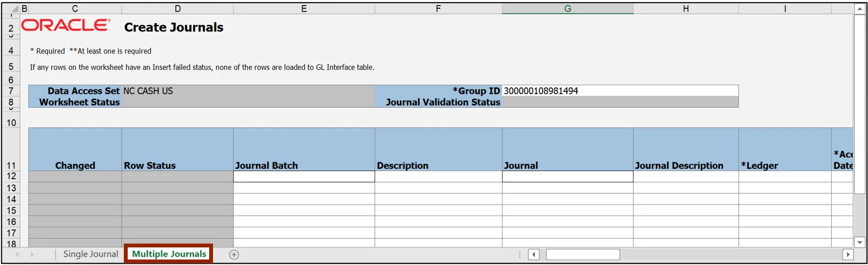Click the Data Access Set value cell
Viewport: 868px width, 265px height.
pyautogui.click(x=248, y=91)
